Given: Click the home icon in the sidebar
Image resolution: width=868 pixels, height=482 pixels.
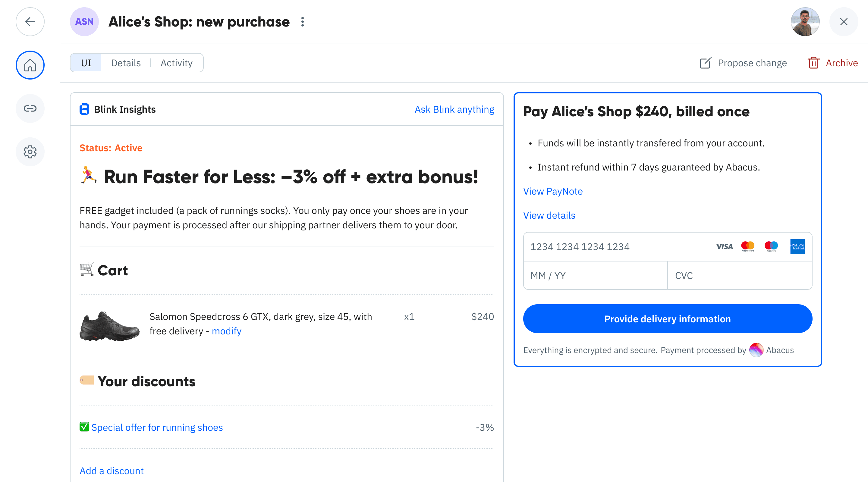Looking at the screenshot, I should click(30, 65).
